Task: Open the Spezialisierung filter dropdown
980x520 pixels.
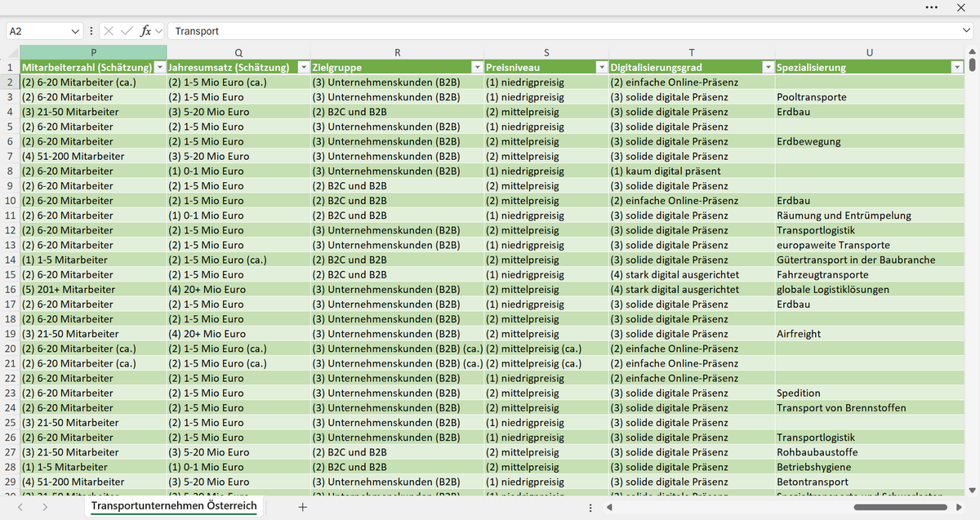Action: (x=957, y=67)
